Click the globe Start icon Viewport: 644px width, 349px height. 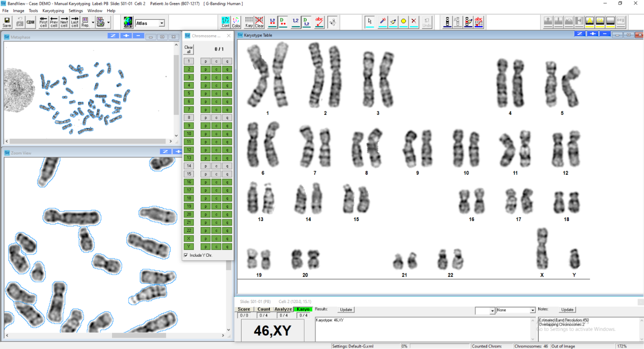tap(128, 23)
